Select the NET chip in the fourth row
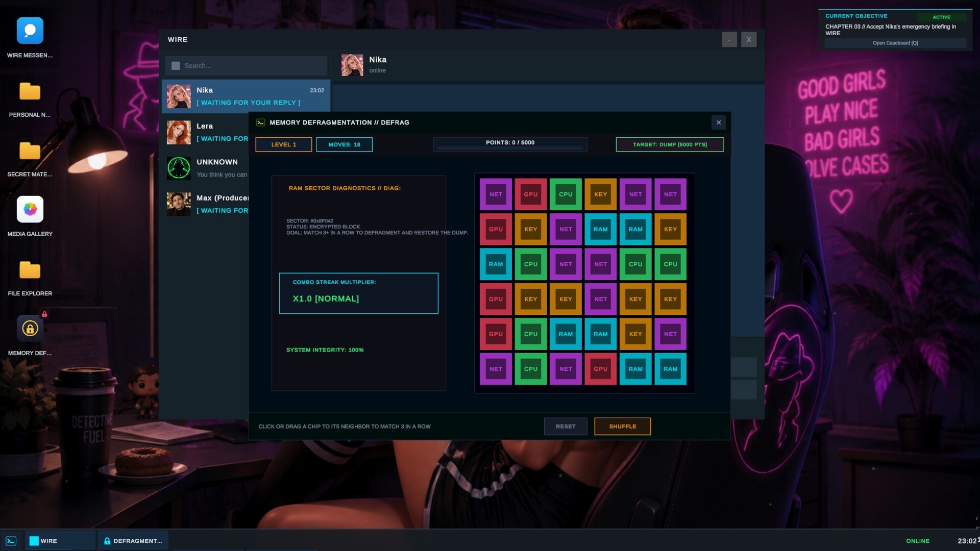The height and width of the screenshot is (551, 980). click(601, 299)
